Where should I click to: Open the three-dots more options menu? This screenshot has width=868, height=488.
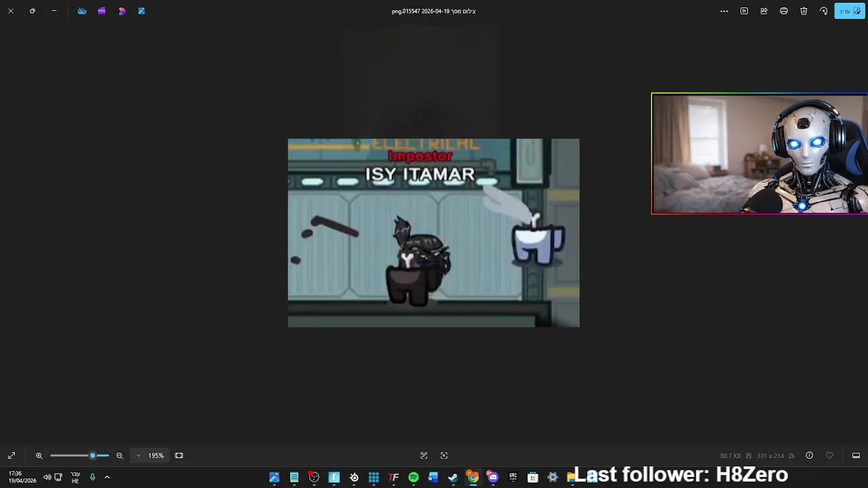click(x=724, y=11)
